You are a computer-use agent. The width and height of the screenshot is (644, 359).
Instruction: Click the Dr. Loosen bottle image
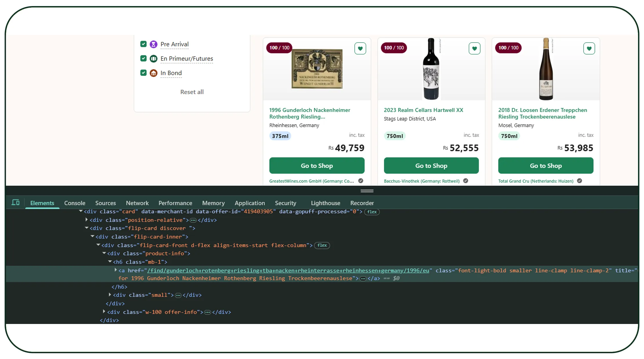click(x=546, y=69)
